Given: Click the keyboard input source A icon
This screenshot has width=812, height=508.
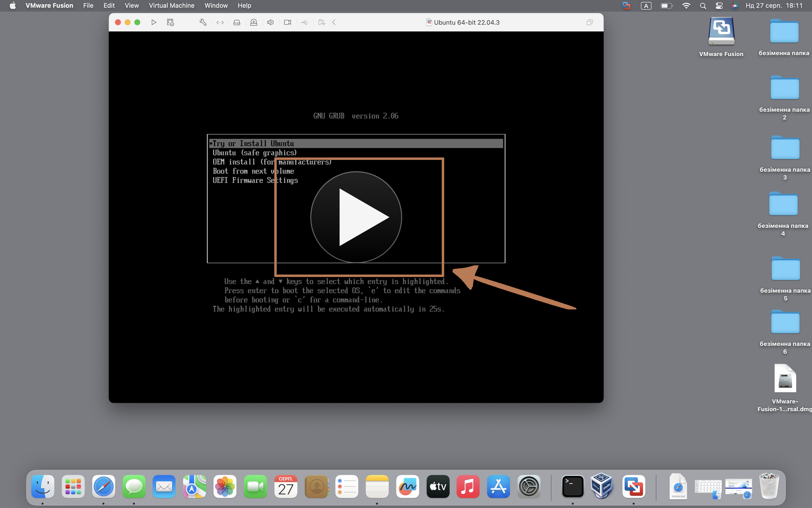Looking at the screenshot, I should [646, 5].
